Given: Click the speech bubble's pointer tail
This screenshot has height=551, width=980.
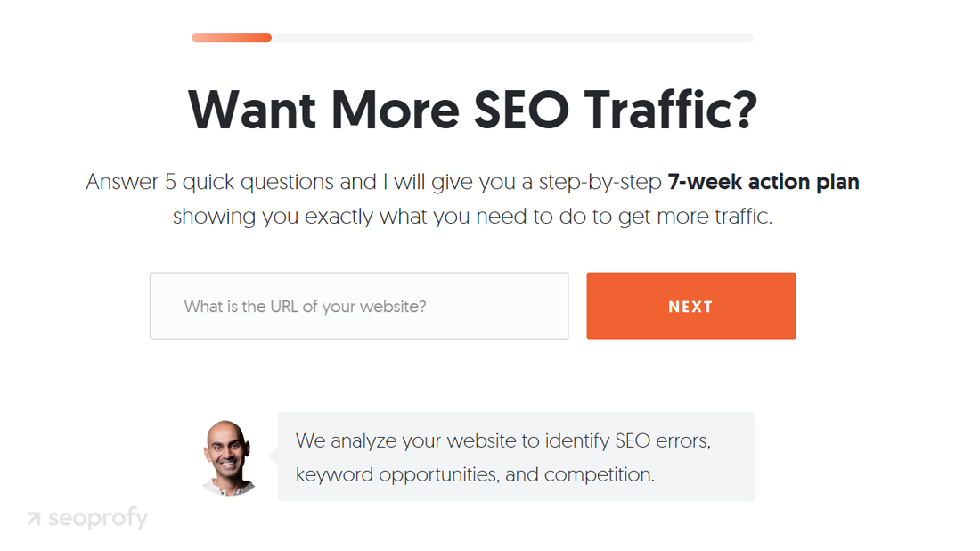Looking at the screenshot, I should [x=274, y=455].
